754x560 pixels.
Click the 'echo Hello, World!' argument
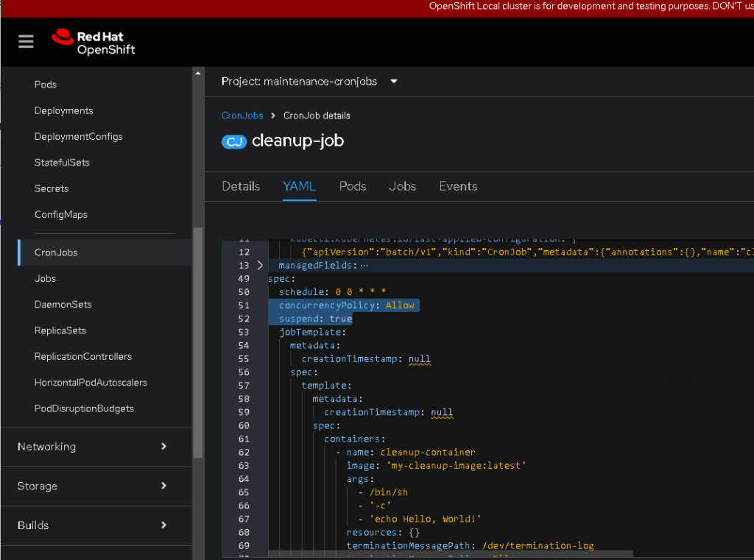tap(425, 519)
